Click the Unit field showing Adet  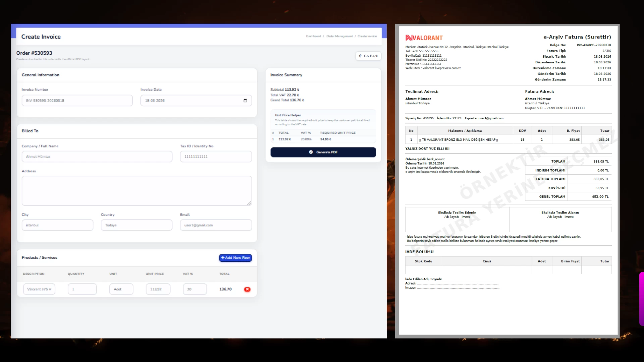tap(121, 289)
